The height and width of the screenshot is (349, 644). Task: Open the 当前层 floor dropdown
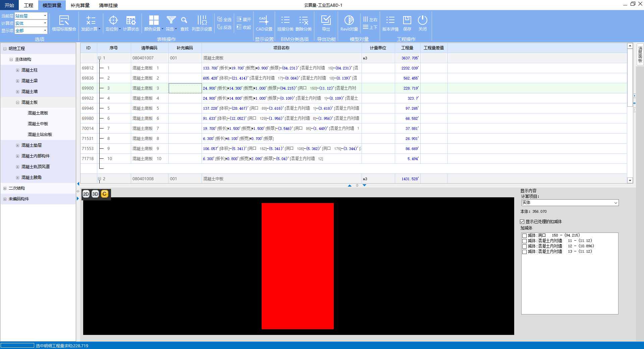(x=45, y=16)
